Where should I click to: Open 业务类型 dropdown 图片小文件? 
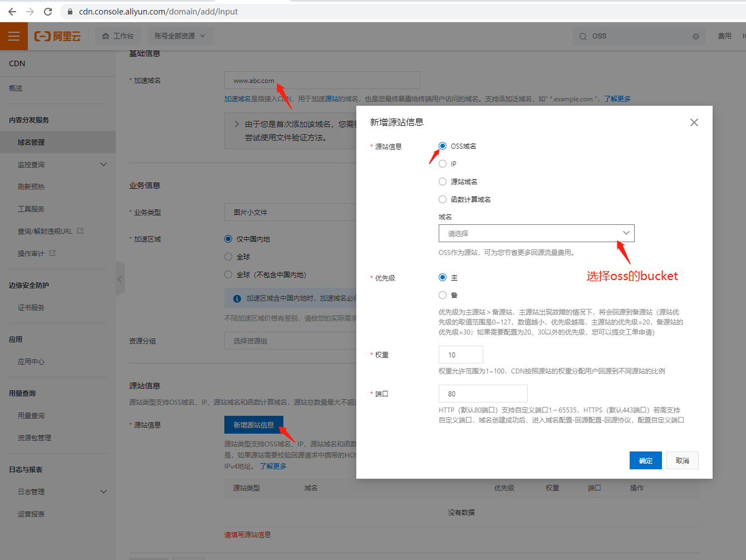[290, 212]
